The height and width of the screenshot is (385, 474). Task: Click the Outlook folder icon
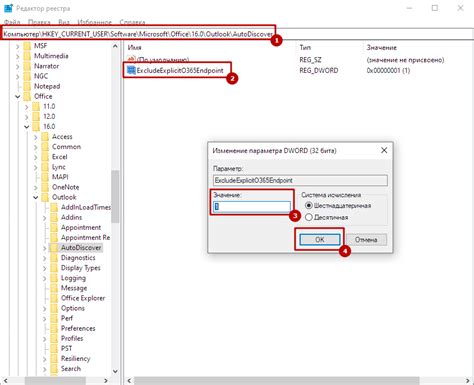(x=45, y=197)
